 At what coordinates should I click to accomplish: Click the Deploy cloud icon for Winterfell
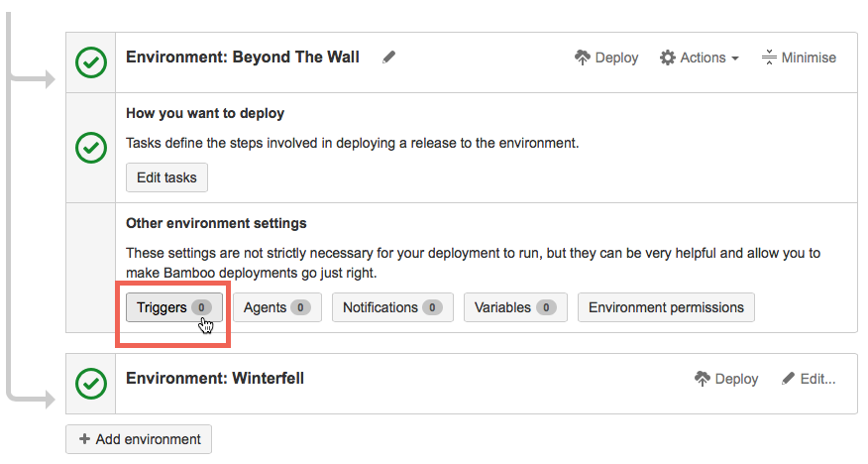coord(703,379)
